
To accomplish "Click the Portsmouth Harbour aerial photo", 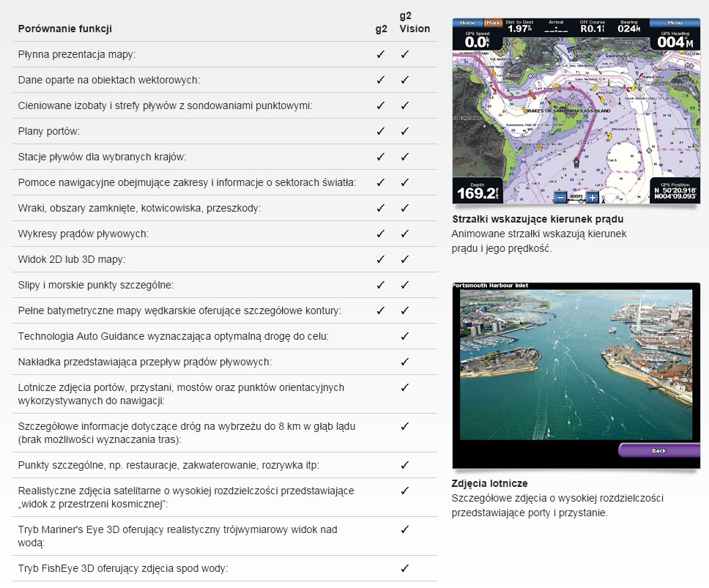I will (x=575, y=364).
